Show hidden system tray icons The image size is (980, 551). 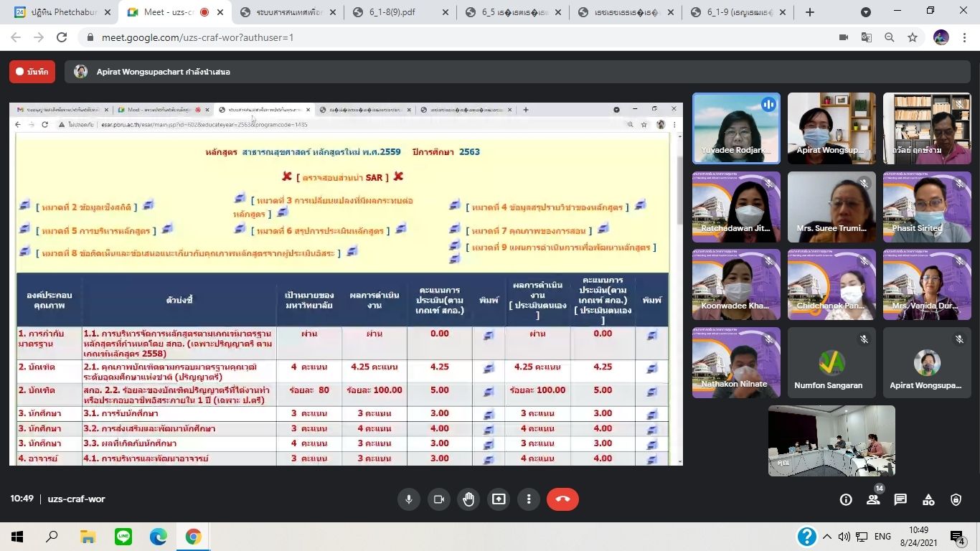point(827,537)
